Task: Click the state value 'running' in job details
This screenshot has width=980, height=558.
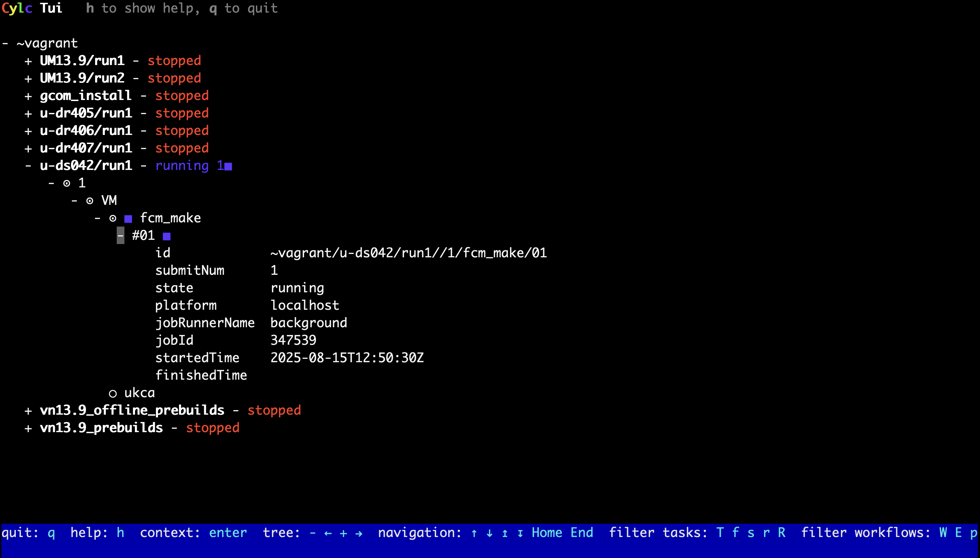Action: (298, 288)
